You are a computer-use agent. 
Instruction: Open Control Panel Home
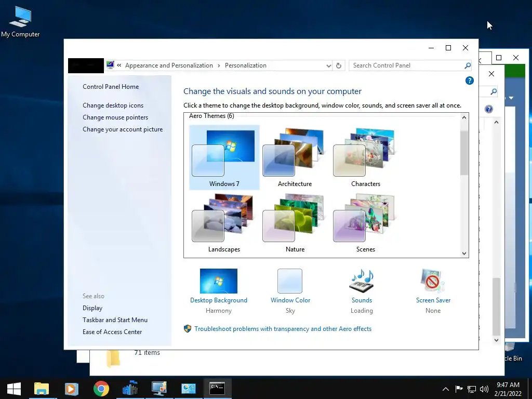pos(111,87)
